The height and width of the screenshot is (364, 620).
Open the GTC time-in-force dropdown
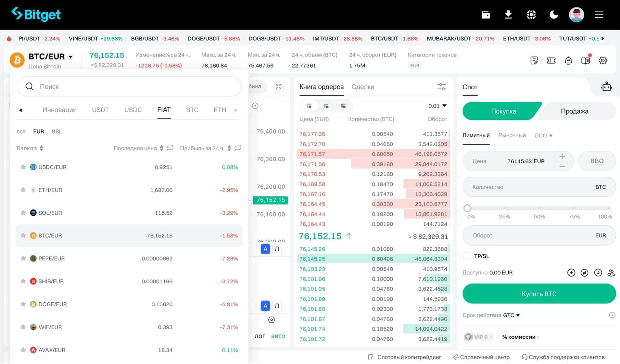(511, 315)
